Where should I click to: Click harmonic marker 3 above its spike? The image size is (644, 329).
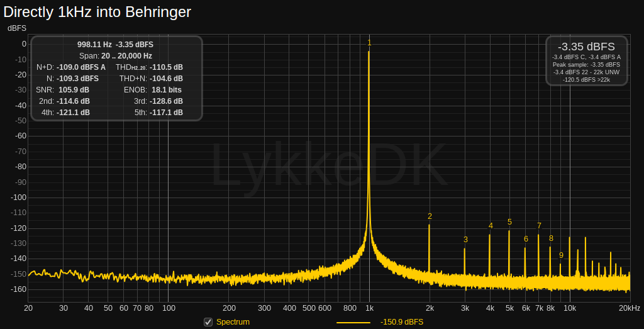[465, 240]
